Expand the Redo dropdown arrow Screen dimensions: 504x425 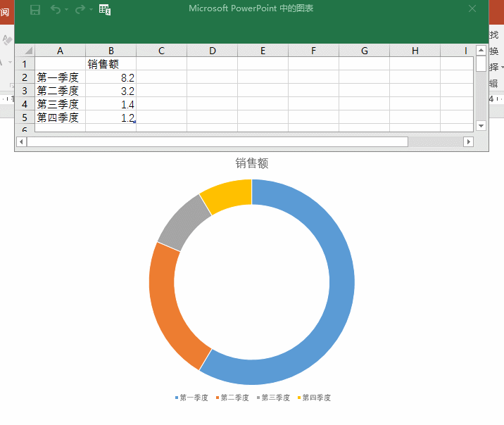(x=92, y=10)
